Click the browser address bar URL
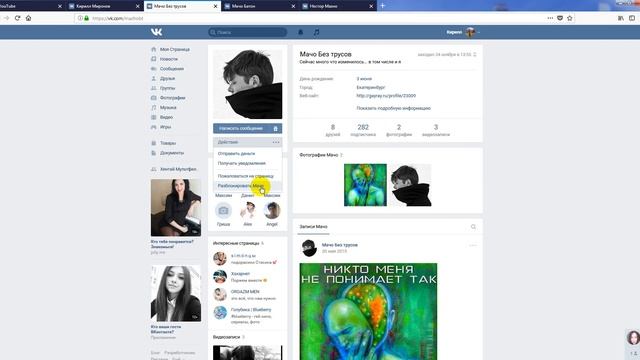Image resolution: width=640 pixels, height=360 pixels. pyautogui.click(x=118, y=18)
